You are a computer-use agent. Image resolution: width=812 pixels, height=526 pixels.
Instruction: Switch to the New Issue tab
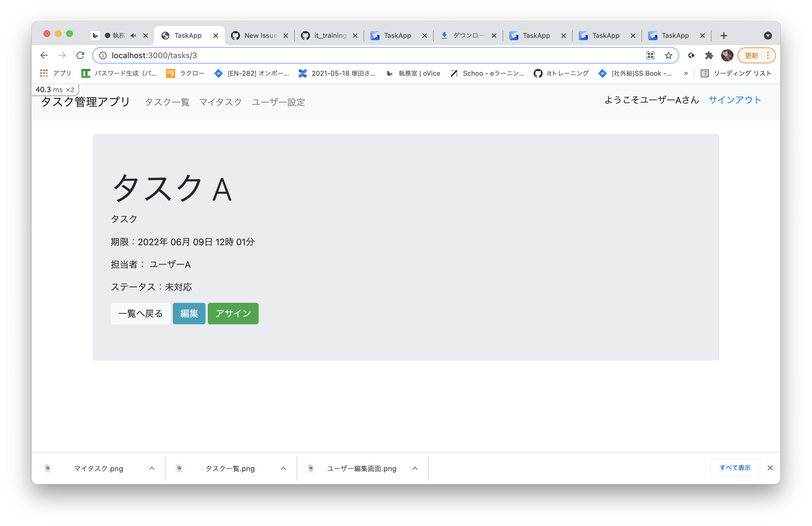pyautogui.click(x=259, y=36)
